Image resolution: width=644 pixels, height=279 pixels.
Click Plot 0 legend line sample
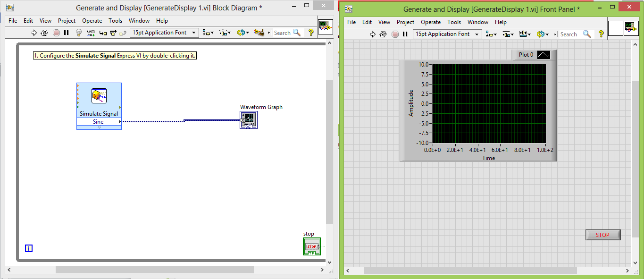[544, 55]
